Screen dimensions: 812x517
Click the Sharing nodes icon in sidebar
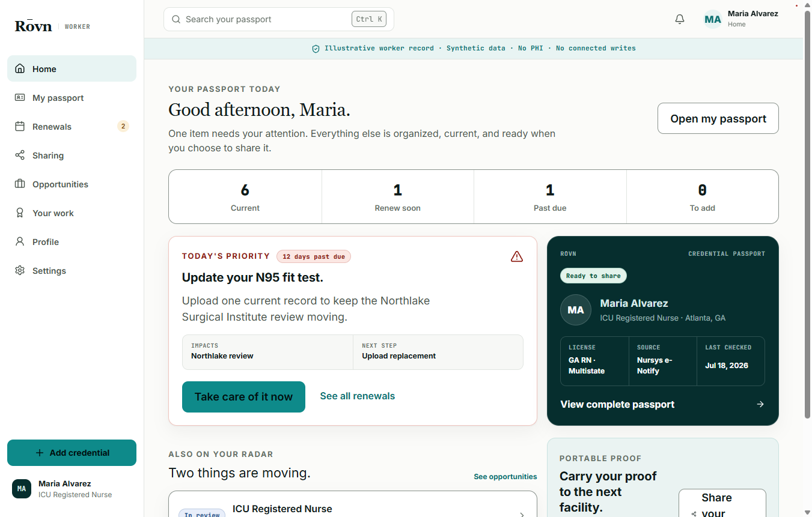click(20, 155)
